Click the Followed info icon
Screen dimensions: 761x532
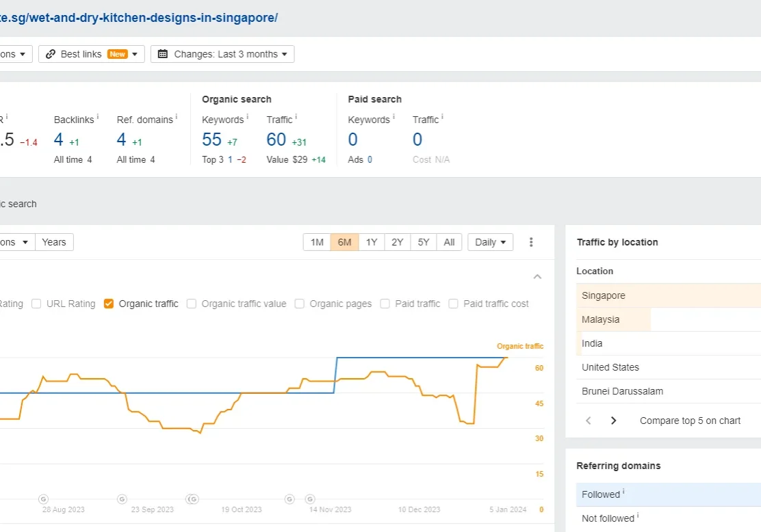point(623,492)
